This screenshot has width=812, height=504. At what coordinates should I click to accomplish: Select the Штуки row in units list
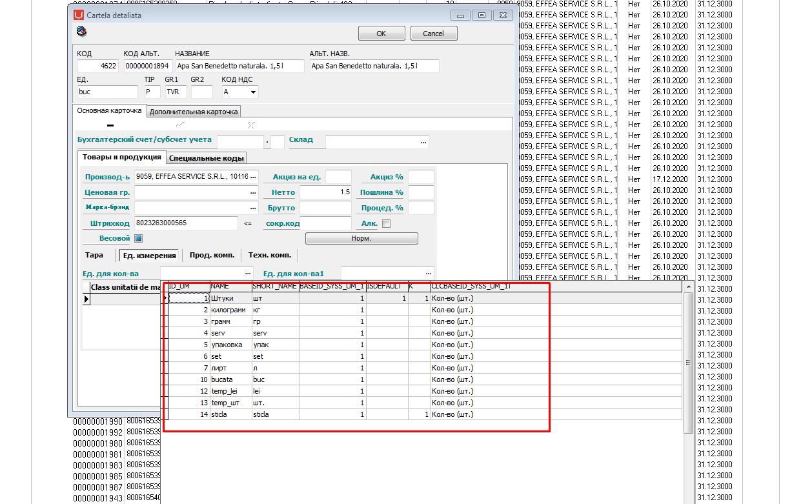(425, 298)
